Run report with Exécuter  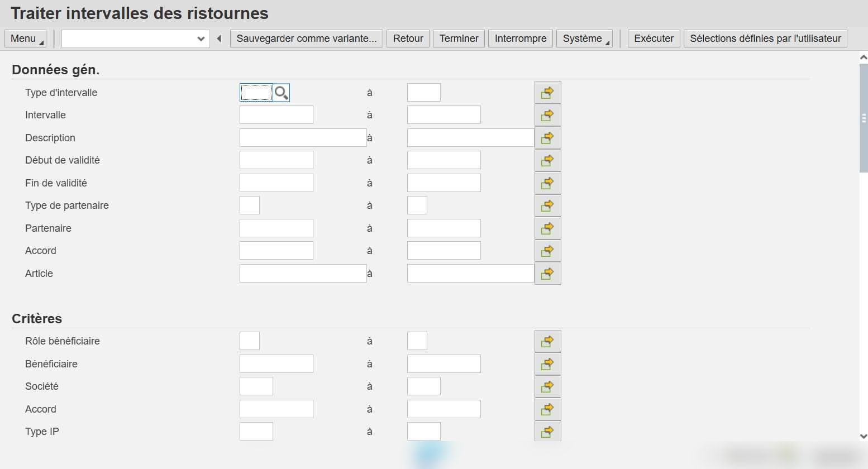654,39
